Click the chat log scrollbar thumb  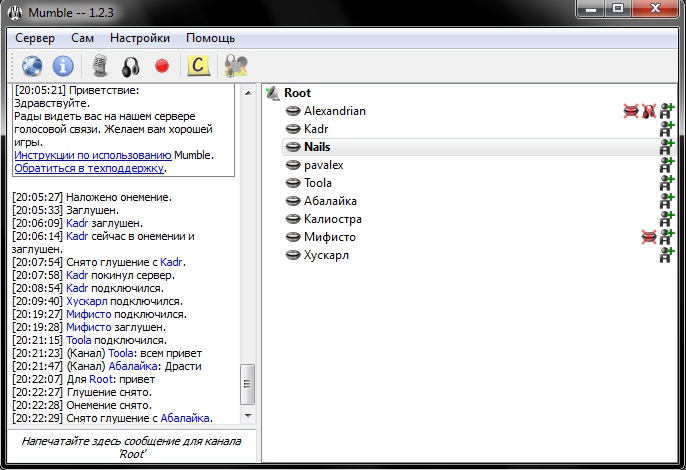point(248,384)
